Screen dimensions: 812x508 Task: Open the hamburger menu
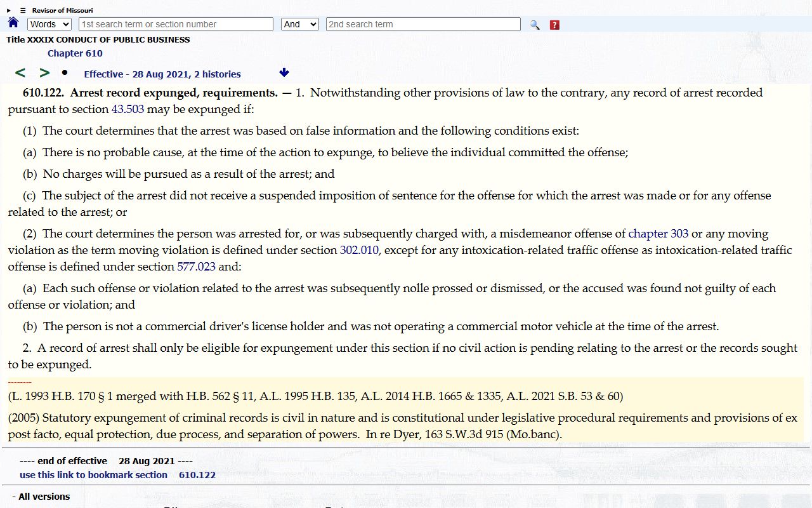(23, 10)
